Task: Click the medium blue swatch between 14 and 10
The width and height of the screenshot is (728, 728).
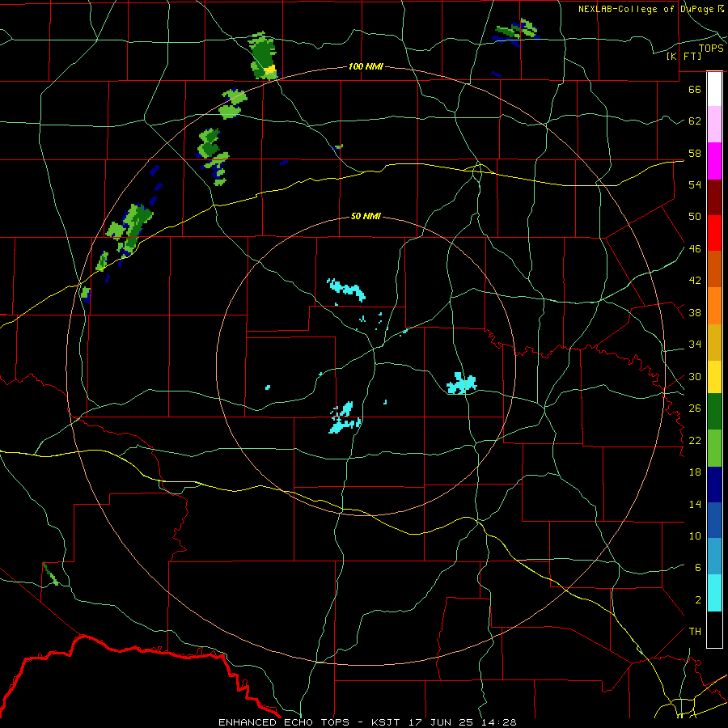Action: 714,520
